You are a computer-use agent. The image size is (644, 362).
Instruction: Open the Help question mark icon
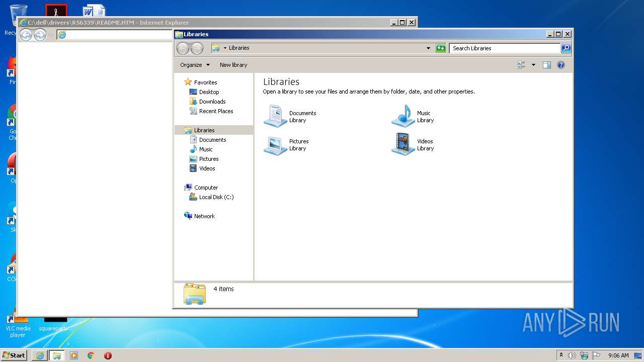click(x=561, y=65)
